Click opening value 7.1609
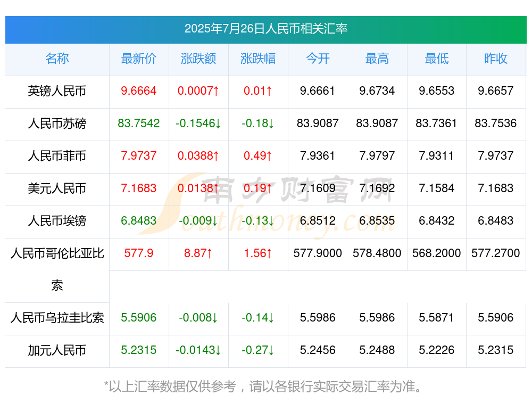This screenshot has width=532, height=403. (x=318, y=188)
